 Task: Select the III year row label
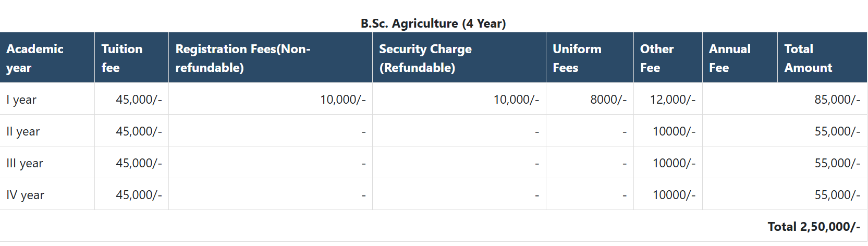click(25, 163)
